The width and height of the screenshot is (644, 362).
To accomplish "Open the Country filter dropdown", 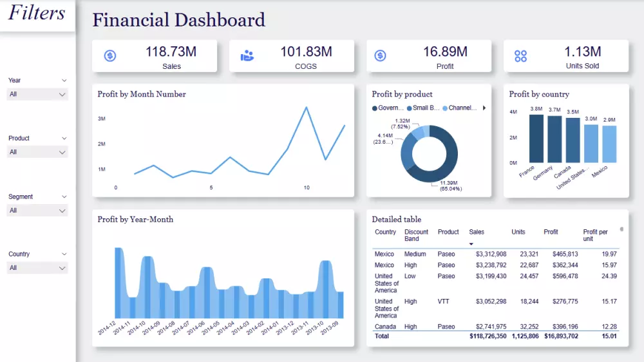I will (x=37, y=269).
